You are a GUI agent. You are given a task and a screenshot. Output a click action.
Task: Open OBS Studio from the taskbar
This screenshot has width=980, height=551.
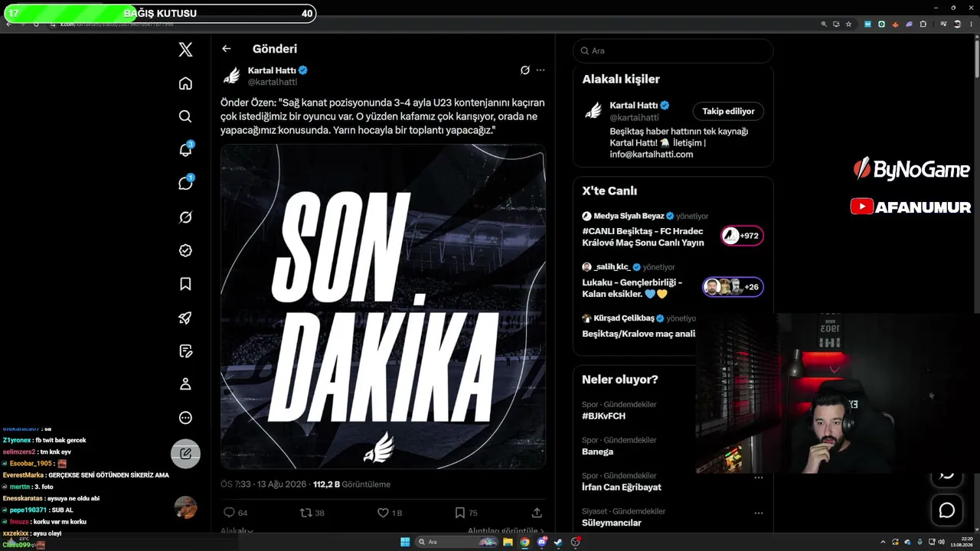(x=576, y=542)
